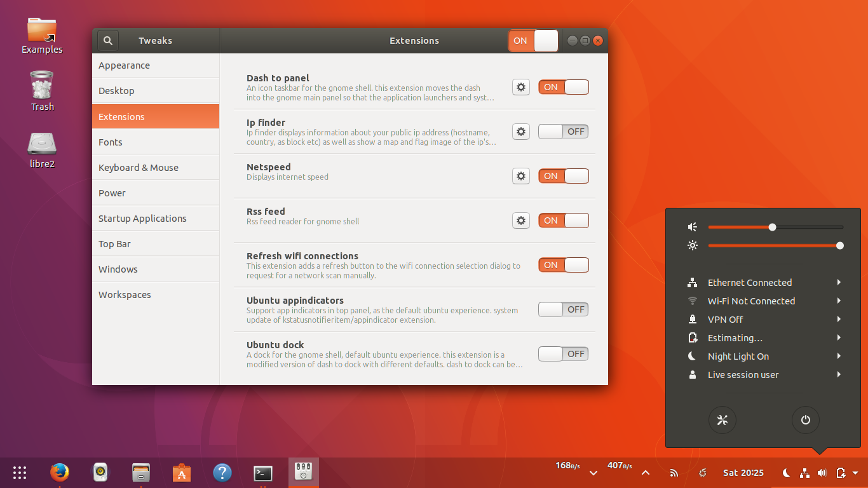The image size is (868, 488).
Task: Click the system menu dropdown arrow
Action: [x=855, y=473]
